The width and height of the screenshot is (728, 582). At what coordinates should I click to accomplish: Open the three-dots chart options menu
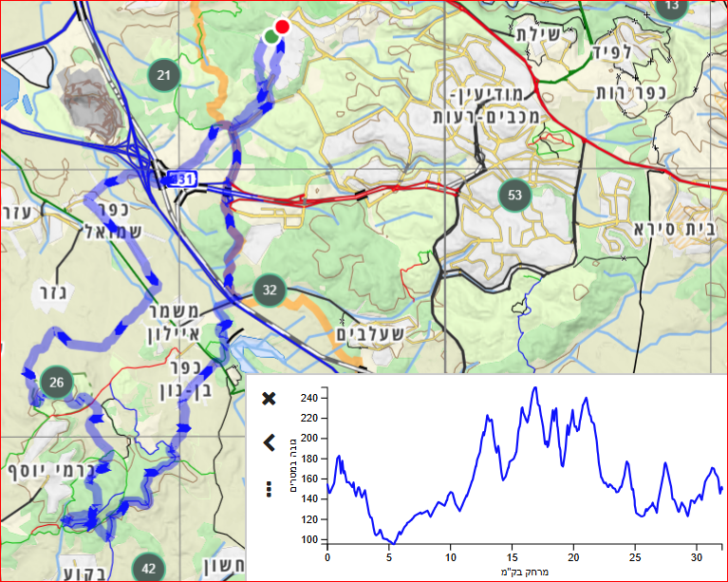(x=269, y=488)
